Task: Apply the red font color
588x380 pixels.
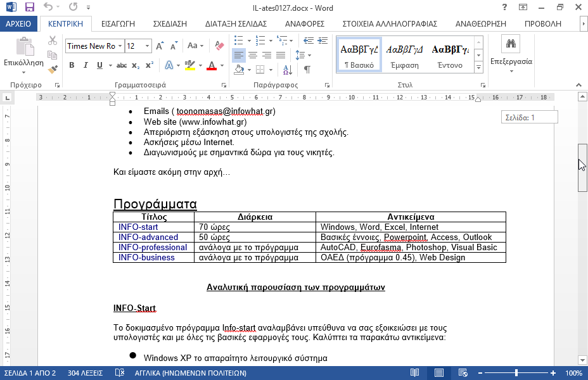Action: 212,66
